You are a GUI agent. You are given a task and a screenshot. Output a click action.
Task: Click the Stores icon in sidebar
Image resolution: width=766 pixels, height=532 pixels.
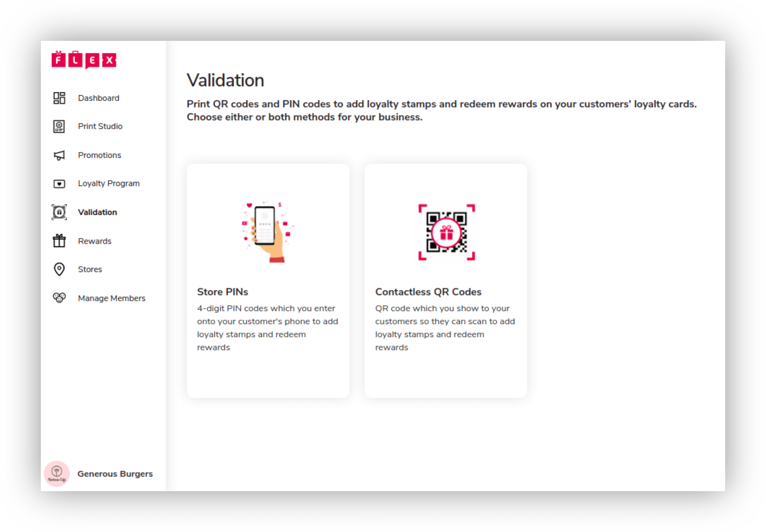coord(60,269)
